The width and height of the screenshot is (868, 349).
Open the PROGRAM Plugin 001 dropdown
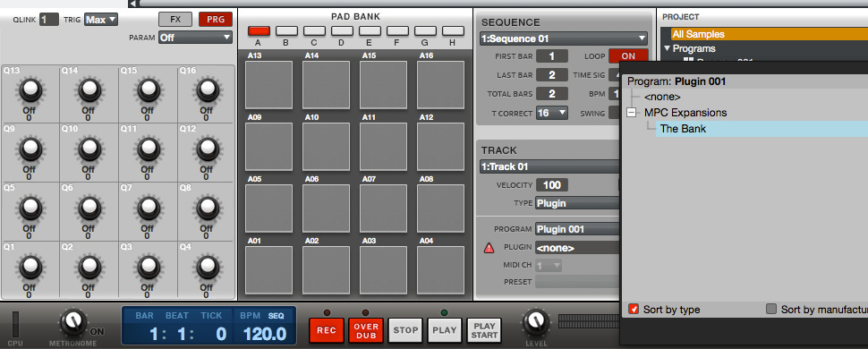pyautogui.click(x=577, y=229)
